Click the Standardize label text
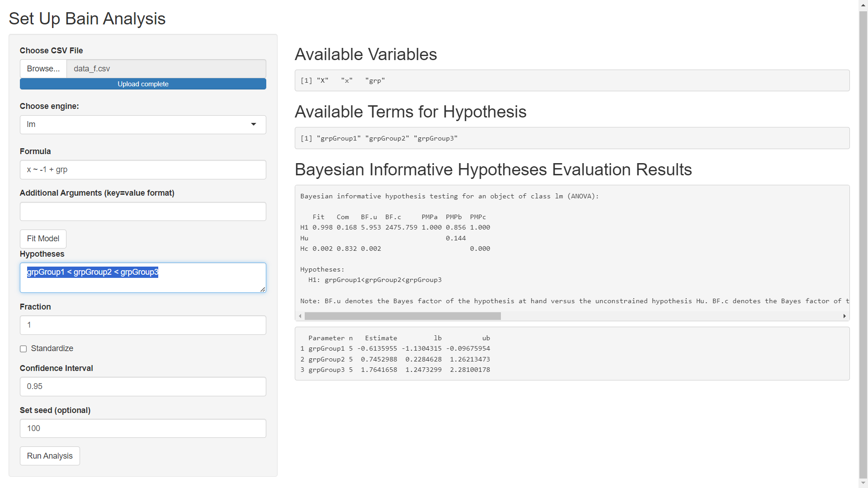Screen dimensions: 868x488 [52, 348]
